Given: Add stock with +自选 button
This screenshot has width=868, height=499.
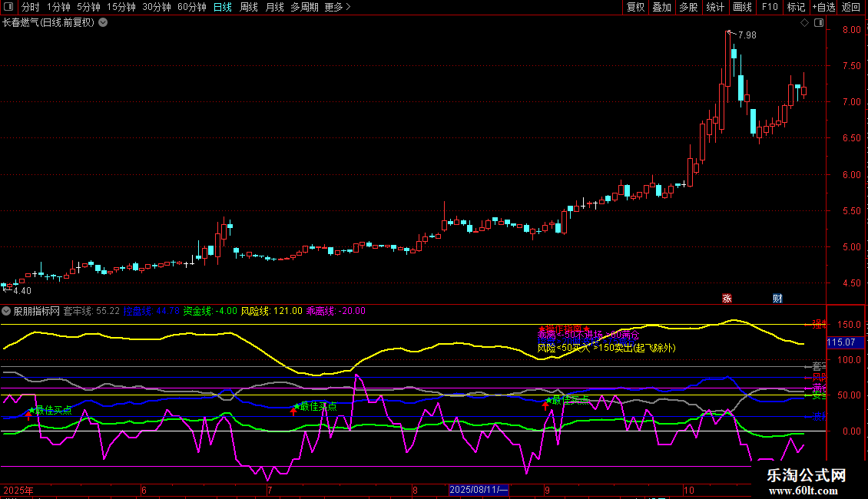Looking at the screenshot, I should point(823,7).
